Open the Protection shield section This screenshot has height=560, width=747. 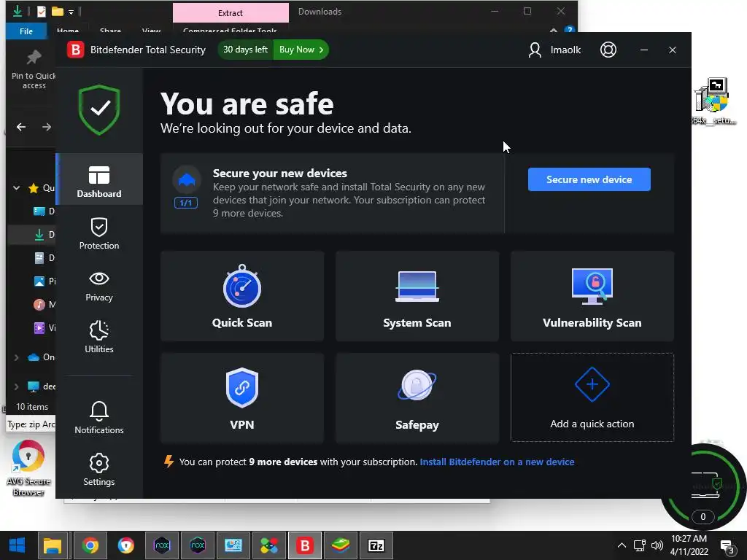[x=99, y=233]
